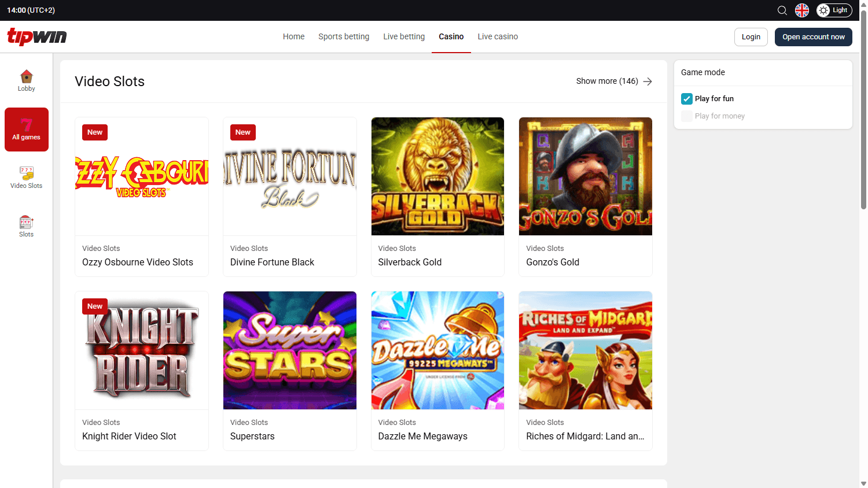
Task: Open the Super Stars game image
Action: (x=290, y=350)
